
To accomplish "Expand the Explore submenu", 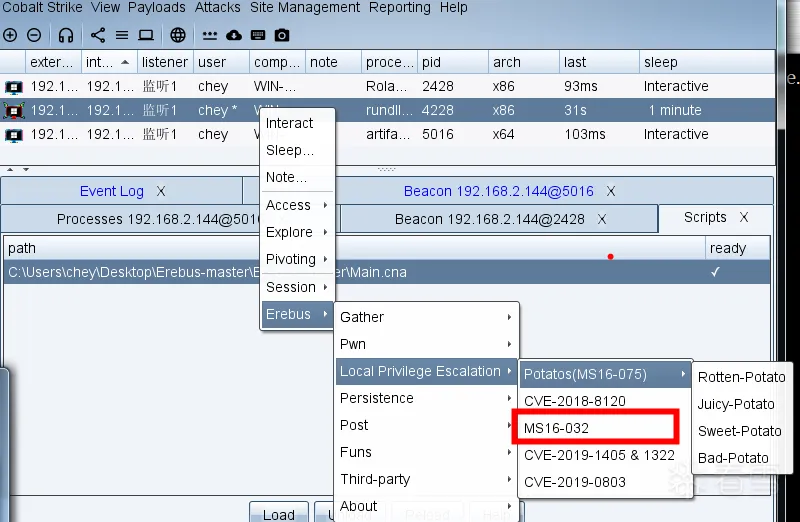I will click(x=297, y=232).
